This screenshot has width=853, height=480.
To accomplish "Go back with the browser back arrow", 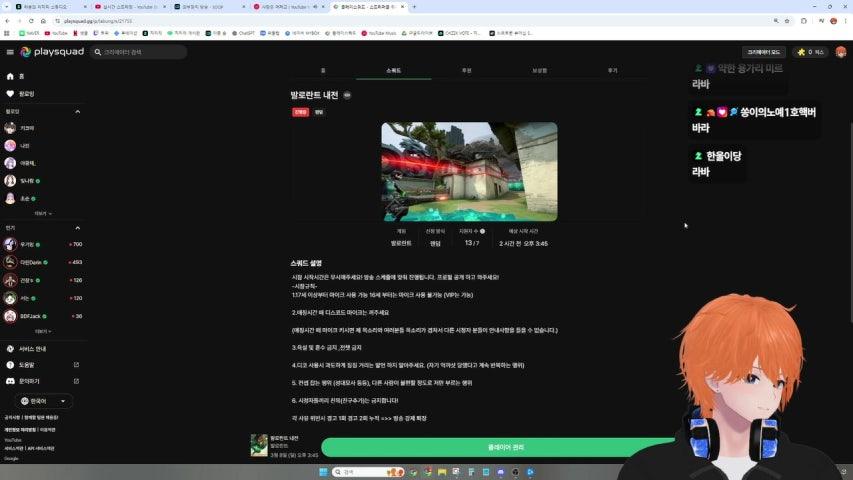I will coord(7,21).
